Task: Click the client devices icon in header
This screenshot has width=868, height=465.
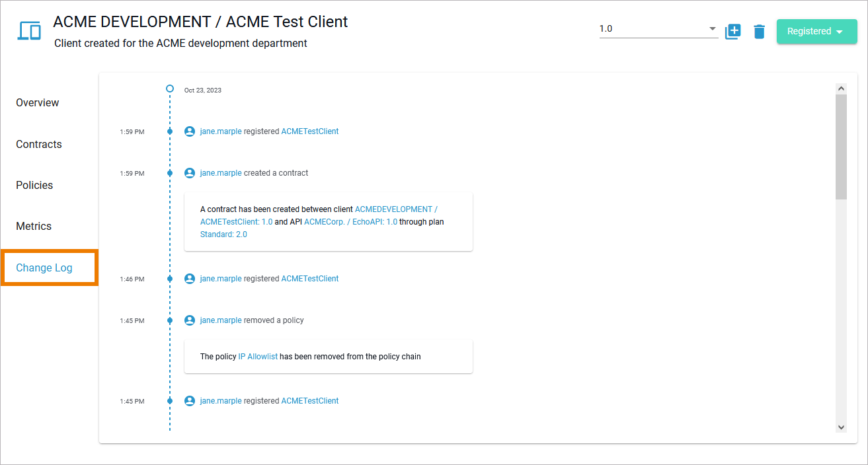Action: coord(29,31)
